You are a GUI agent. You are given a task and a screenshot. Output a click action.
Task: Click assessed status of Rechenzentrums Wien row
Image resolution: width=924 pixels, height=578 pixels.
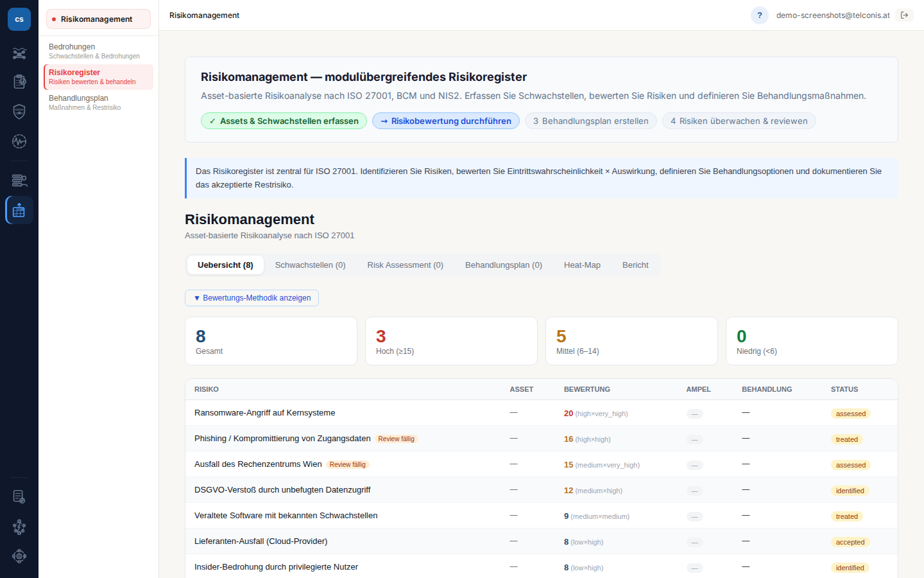tap(851, 465)
